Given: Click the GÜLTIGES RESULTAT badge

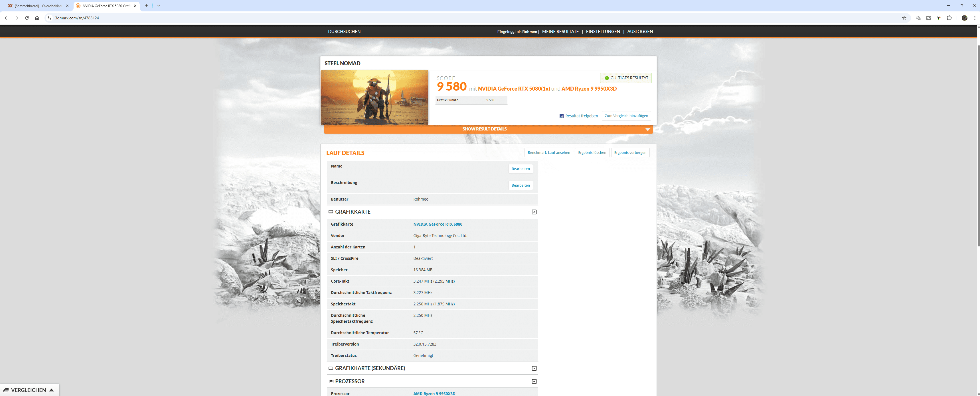Looking at the screenshot, I should point(625,78).
